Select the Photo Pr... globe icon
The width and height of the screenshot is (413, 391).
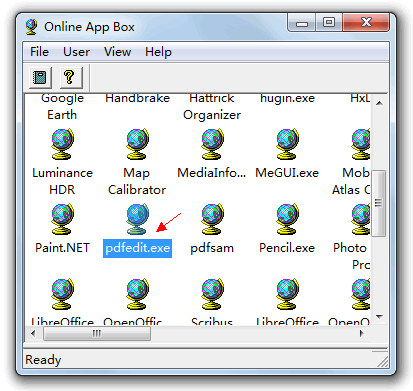360,219
